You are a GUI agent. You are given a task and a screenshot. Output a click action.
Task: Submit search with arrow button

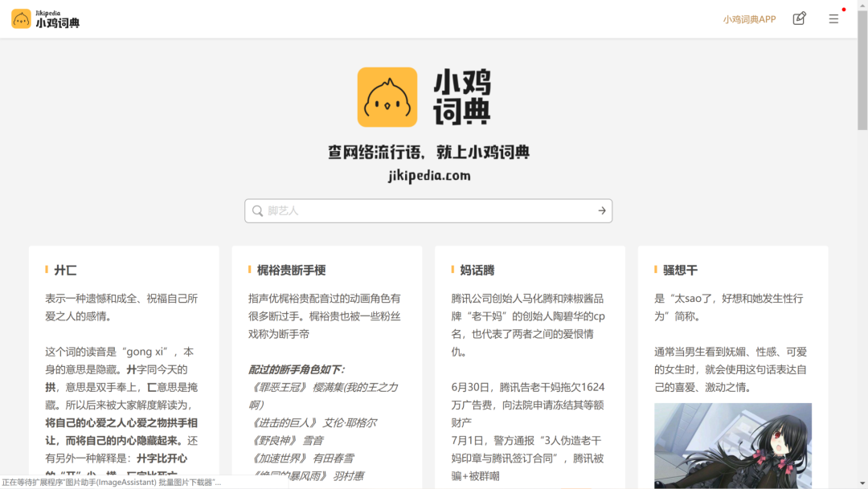point(602,210)
